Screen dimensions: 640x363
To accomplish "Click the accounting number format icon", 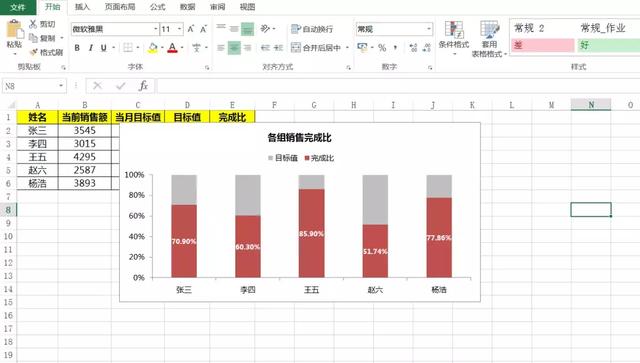I will pyautogui.click(x=362, y=47).
